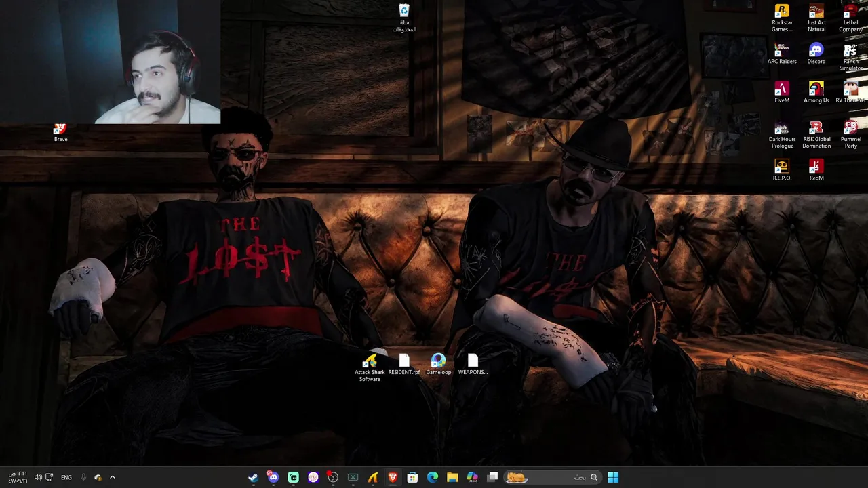Select the FiveM desktop shortcut
The image size is (868, 488).
782,93
